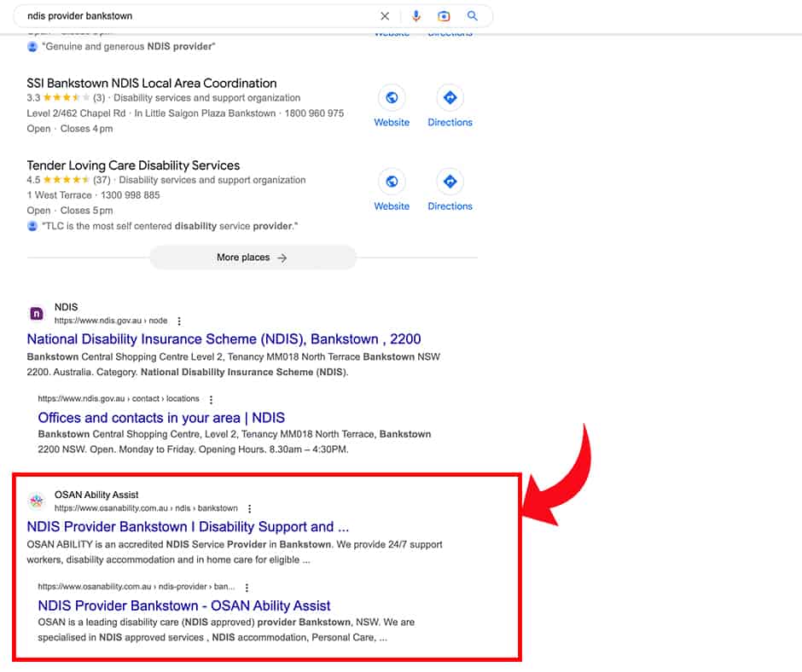
Task: Click the OSAN Ability Assist favicon
Action: click(37, 501)
